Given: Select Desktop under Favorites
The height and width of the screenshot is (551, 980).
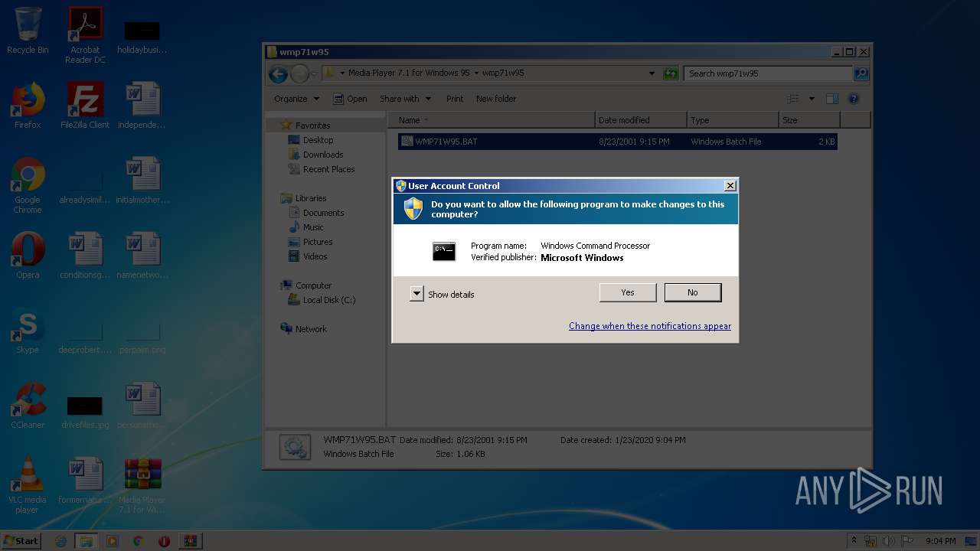Looking at the screenshot, I should (x=318, y=140).
